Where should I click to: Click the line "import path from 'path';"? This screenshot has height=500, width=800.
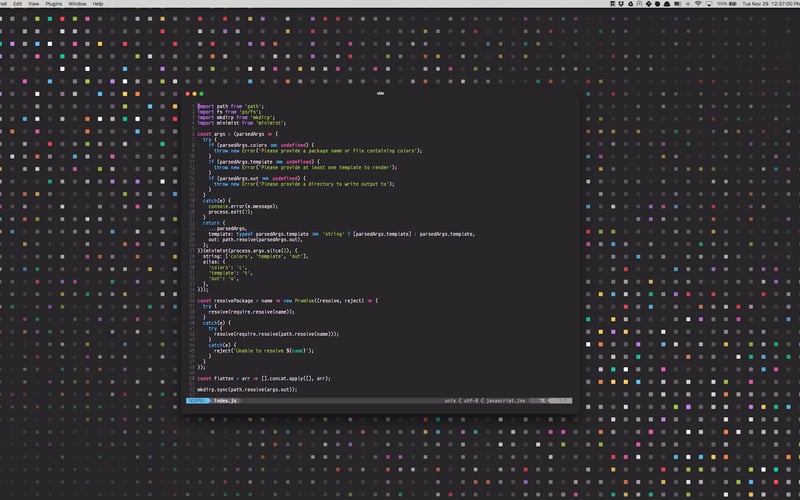tap(231, 107)
